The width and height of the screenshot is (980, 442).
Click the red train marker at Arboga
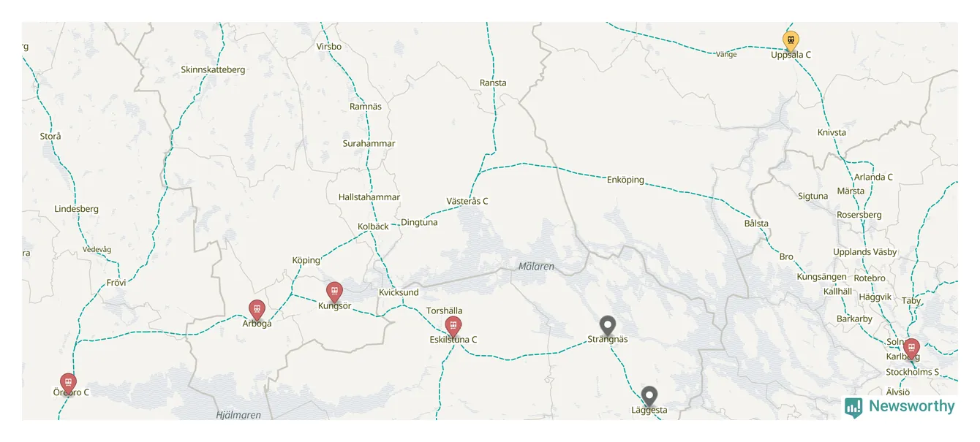point(257,310)
